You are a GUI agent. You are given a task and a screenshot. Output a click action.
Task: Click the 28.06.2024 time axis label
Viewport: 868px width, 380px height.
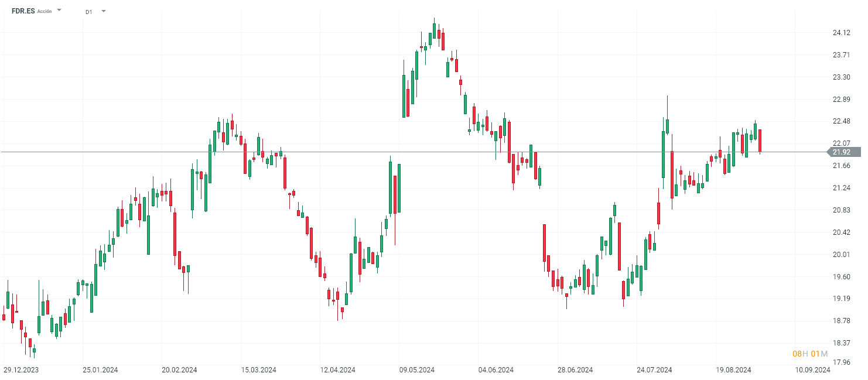[x=575, y=370]
